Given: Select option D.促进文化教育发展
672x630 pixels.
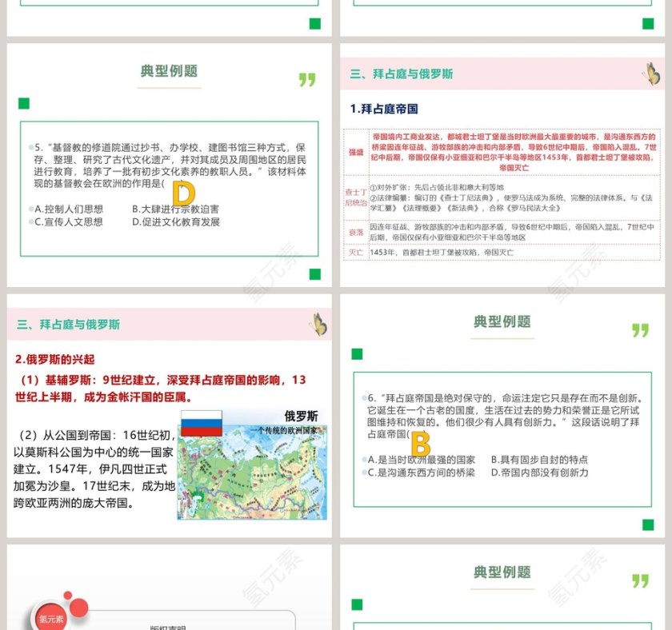Looking at the screenshot, I should (x=175, y=222).
